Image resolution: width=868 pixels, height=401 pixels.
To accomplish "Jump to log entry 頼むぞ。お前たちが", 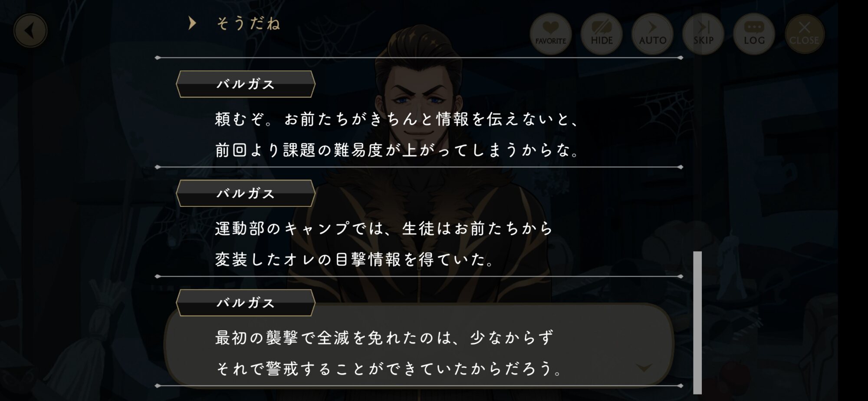I will (398, 119).
